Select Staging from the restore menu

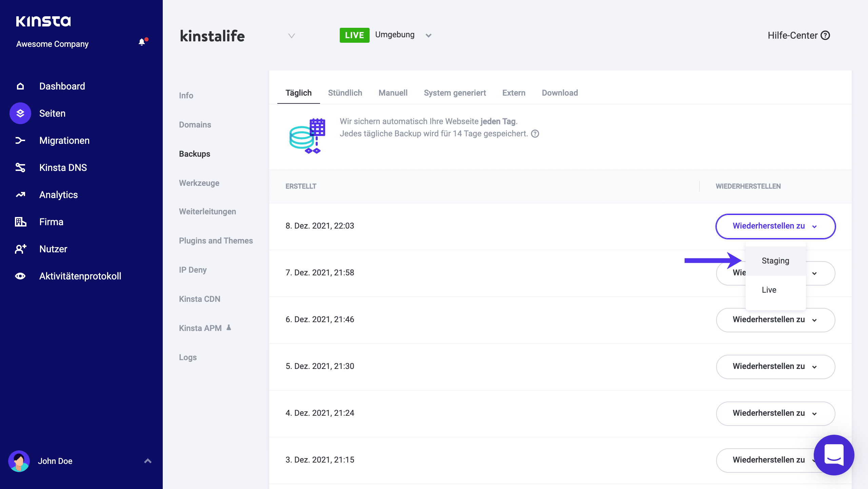775,261
